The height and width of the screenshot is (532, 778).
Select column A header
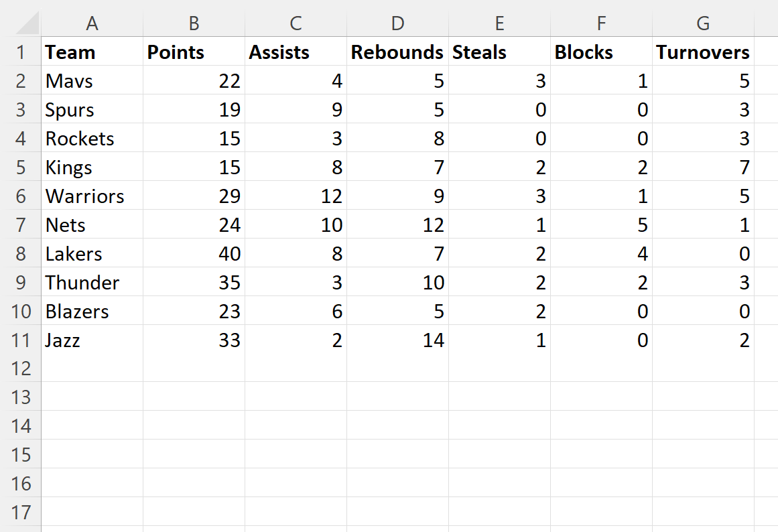[x=92, y=23]
